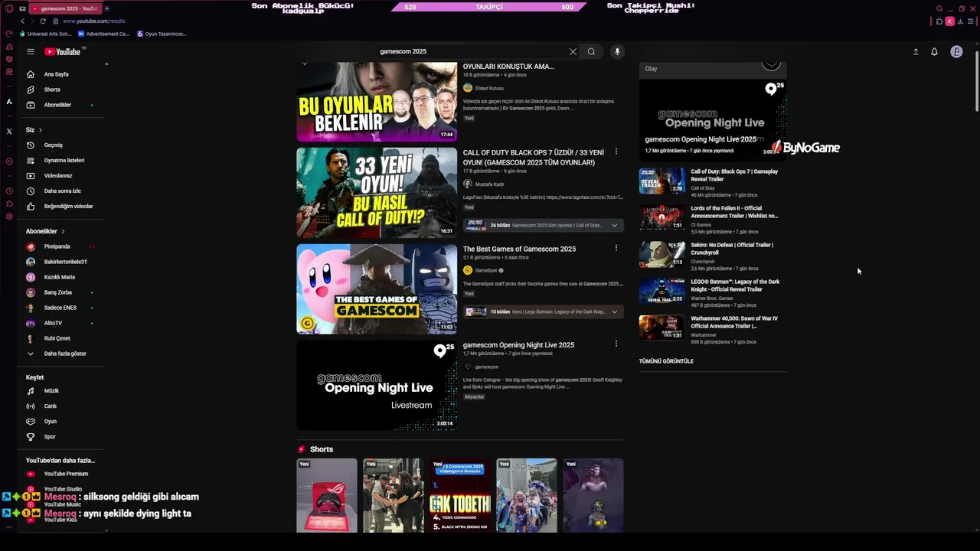Open Opera GX sidebar settings gear

click(9, 217)
